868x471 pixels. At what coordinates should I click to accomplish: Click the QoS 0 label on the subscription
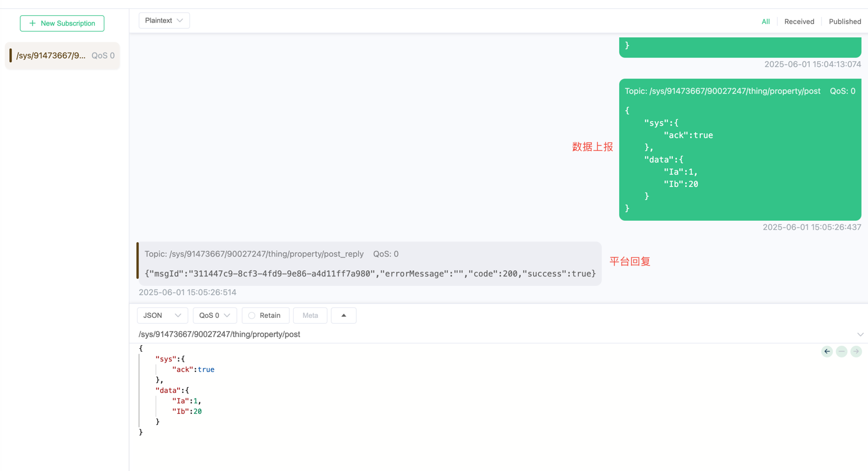tap(103, 56)
